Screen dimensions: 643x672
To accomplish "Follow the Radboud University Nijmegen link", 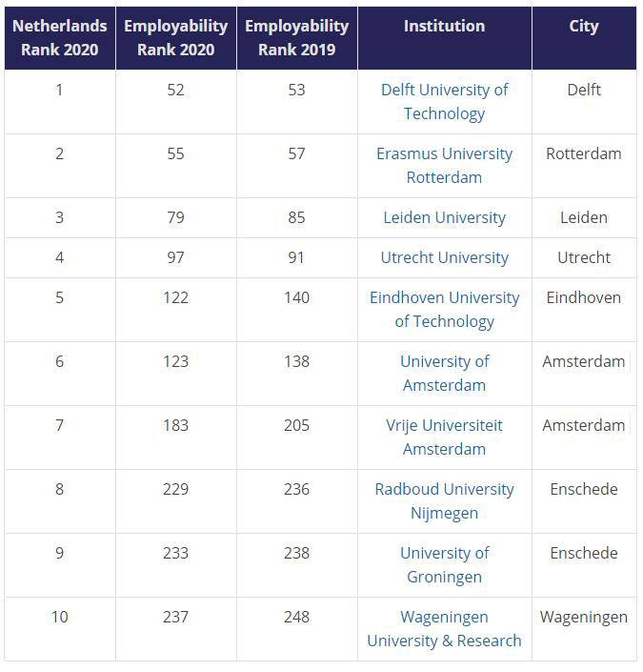I will coord(444,500).
